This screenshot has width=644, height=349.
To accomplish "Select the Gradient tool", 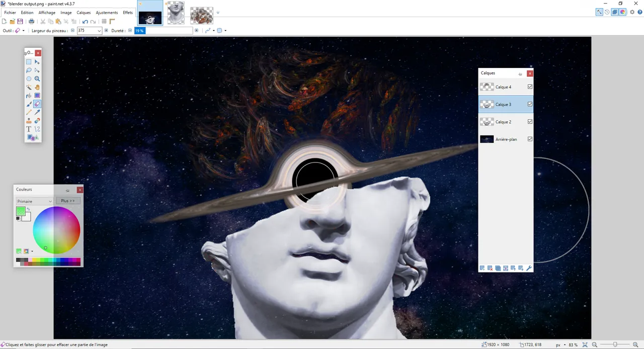I will click(37, 96).
